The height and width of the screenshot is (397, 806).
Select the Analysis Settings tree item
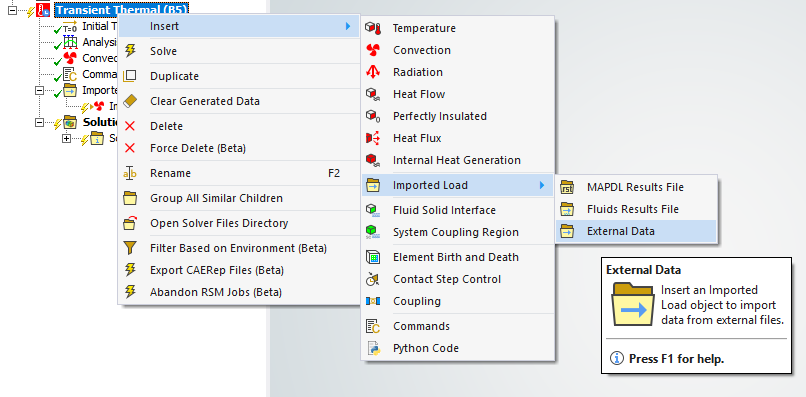tap(100, 42)
